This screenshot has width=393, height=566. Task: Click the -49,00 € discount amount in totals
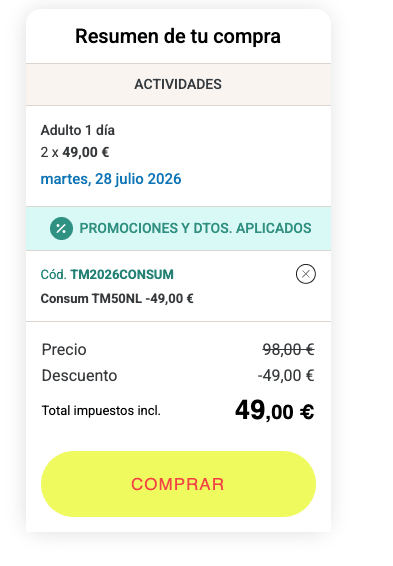286,375
